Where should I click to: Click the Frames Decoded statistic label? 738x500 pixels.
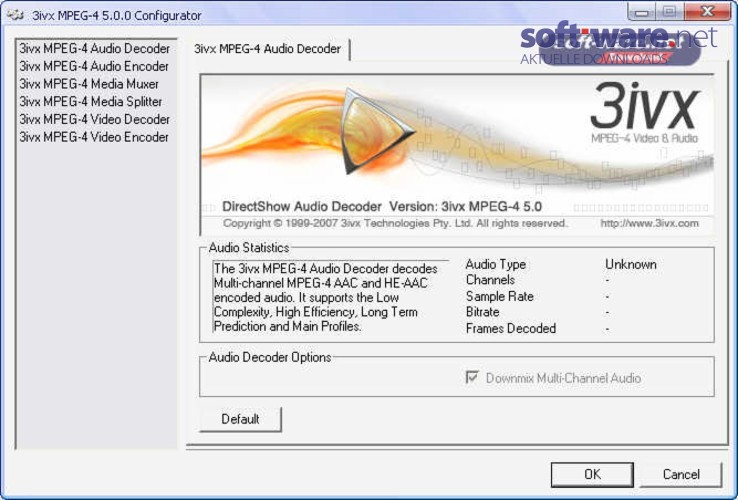point(511,329)
